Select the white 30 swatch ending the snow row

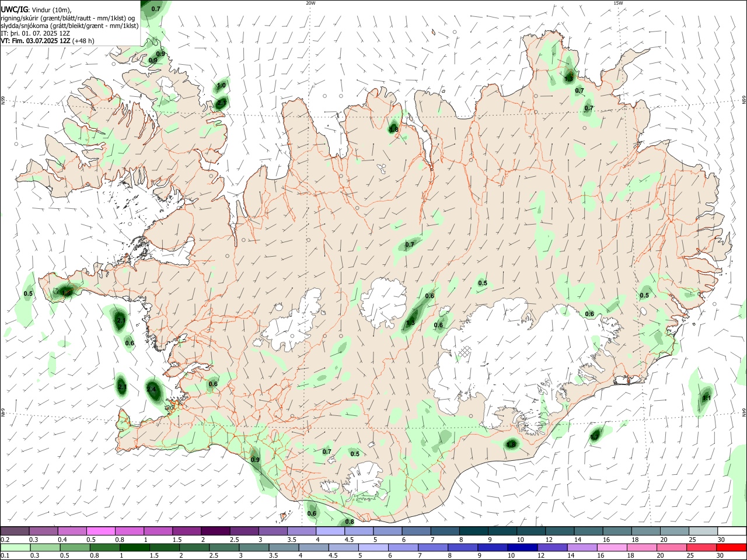pos(732,531)
